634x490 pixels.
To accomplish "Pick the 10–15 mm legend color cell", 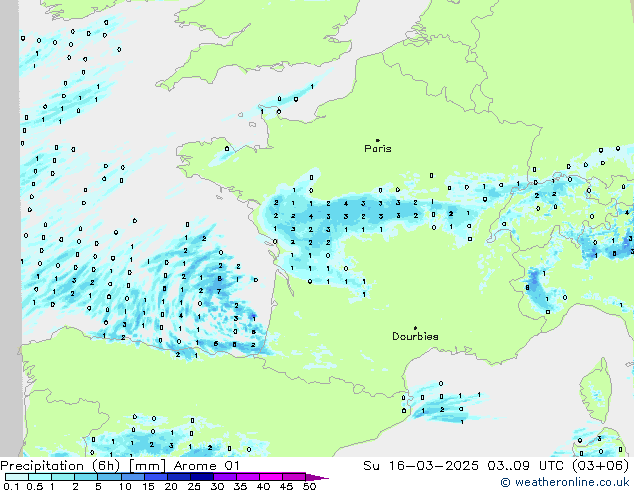I will pos(133,477).
